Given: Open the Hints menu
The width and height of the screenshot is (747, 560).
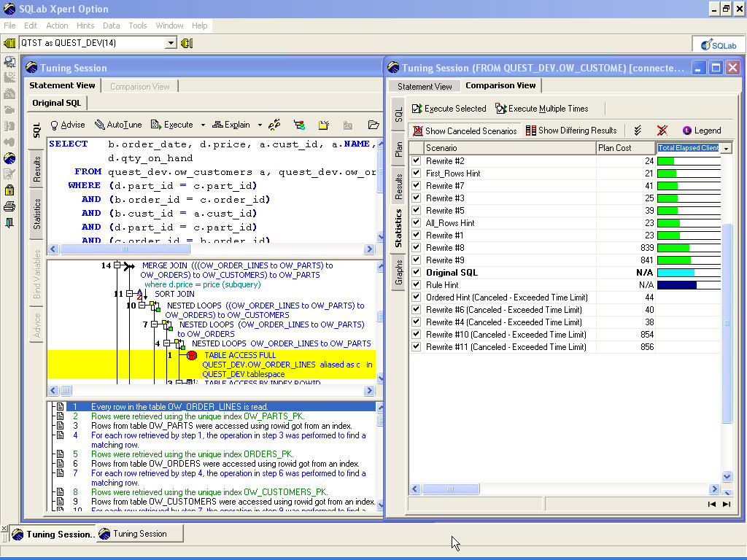Looking at the screenshot, I should [x=85, y=26].
